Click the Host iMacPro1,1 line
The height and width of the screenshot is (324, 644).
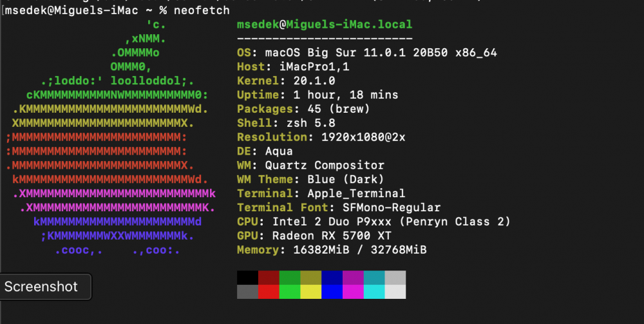pos(293,67)
